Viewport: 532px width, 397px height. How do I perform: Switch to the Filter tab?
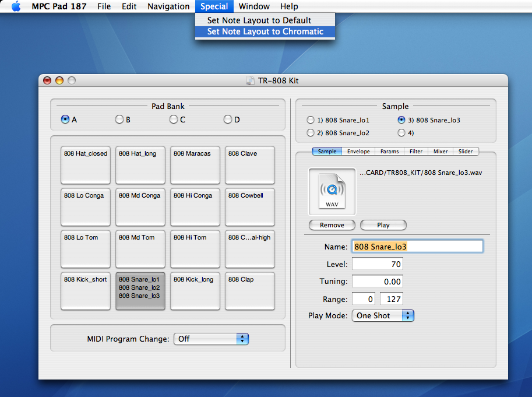(416, 152)
